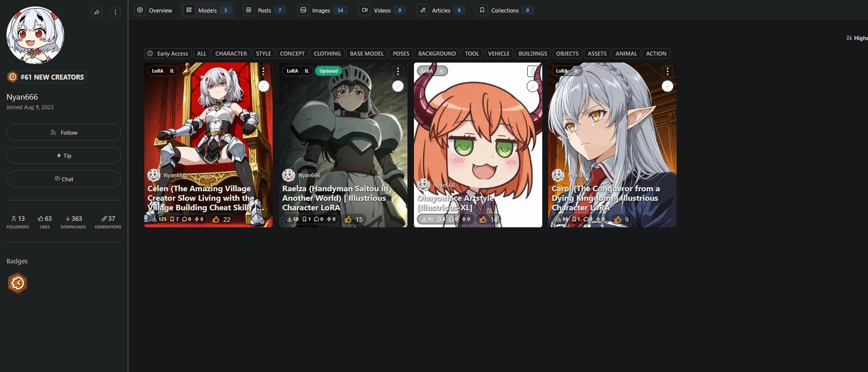Click the Nyan666 profile avatar in sidebar
868x372 pixels.
[x=35, y=35]
